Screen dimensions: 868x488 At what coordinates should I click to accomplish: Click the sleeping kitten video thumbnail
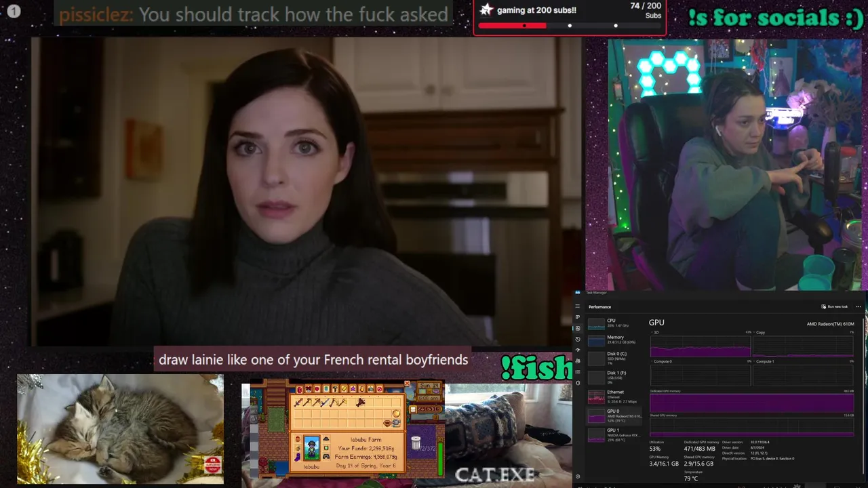point(120,429)
